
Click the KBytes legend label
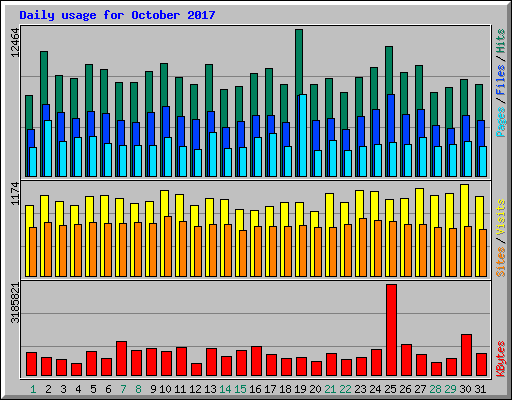click(x=501, y=359)
